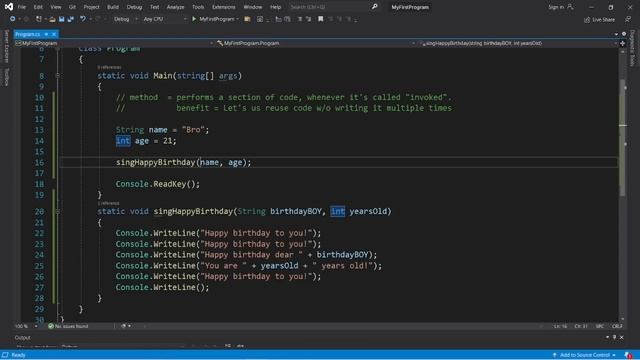Image resolution: width=640 pixels, height=360 pixels.
Task: Click the Open File folder icon
Action: 52,19
